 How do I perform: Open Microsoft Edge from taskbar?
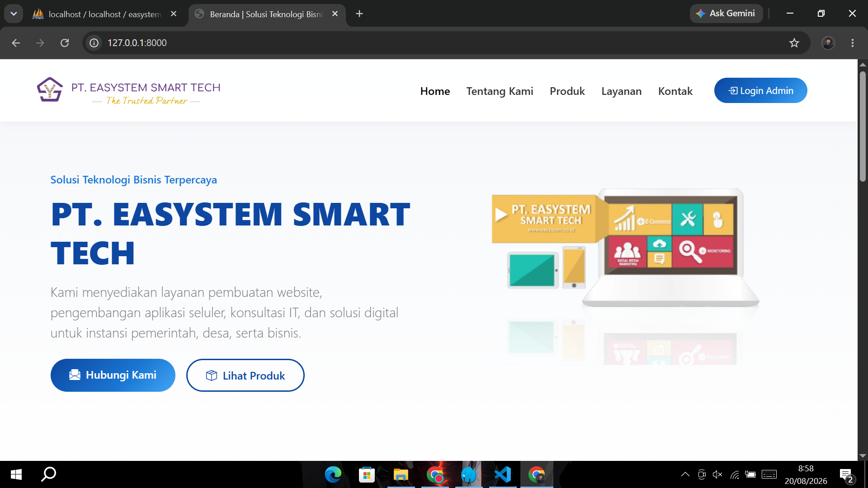click(333, 474)
